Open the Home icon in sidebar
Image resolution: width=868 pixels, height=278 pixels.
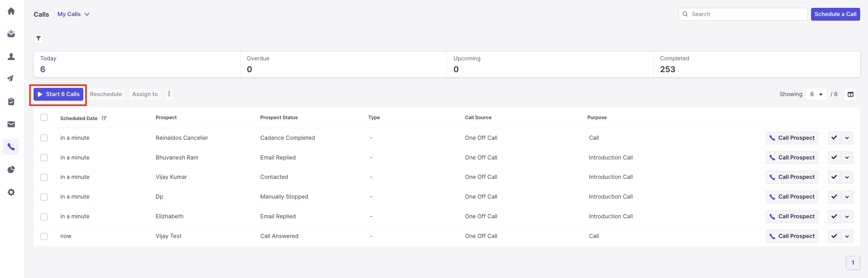11,11
